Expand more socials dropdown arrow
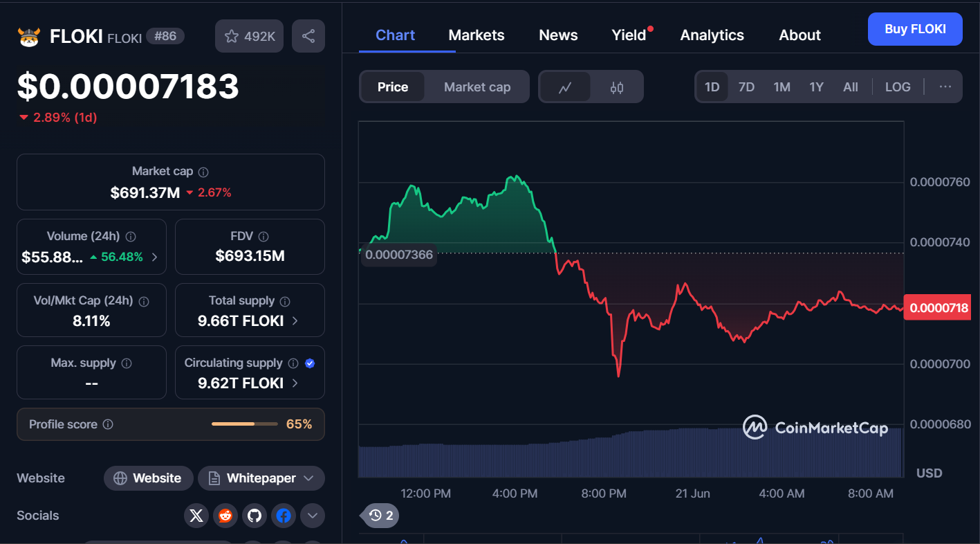980x544 pixels. (313, 516)
